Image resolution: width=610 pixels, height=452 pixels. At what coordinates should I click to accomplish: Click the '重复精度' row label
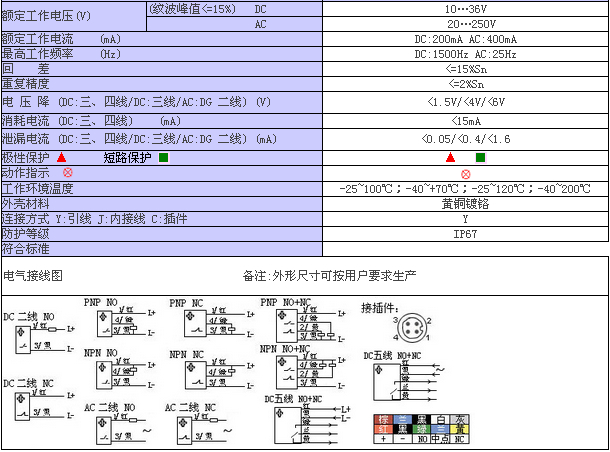[26, 84]
